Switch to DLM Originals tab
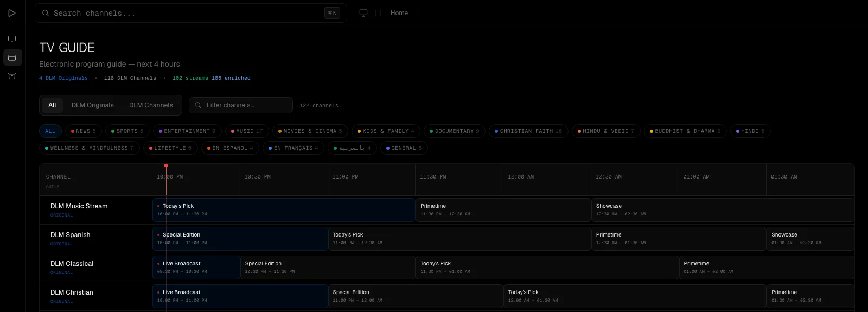The width and height of the screenshot is (868, 312). [x=93, y=105]
